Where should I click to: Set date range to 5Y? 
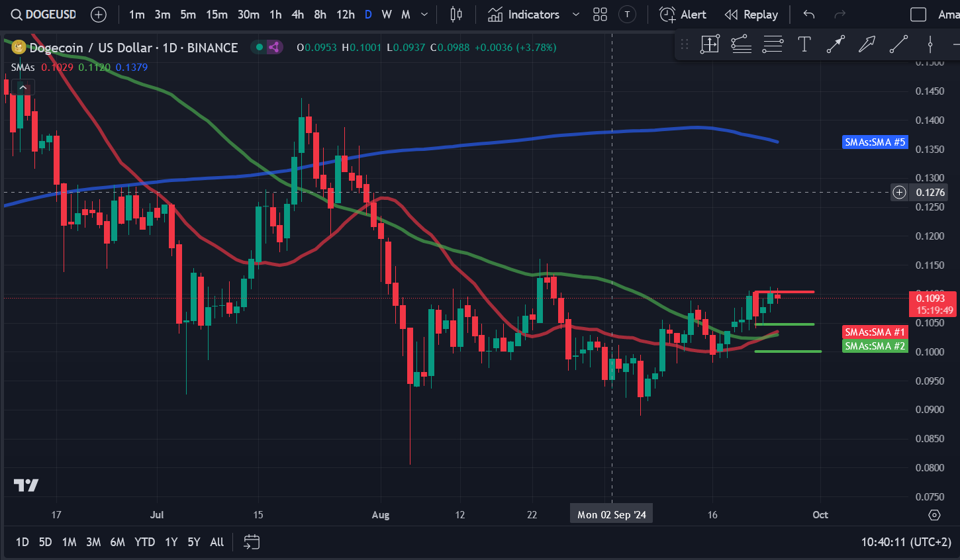point(193,542)
